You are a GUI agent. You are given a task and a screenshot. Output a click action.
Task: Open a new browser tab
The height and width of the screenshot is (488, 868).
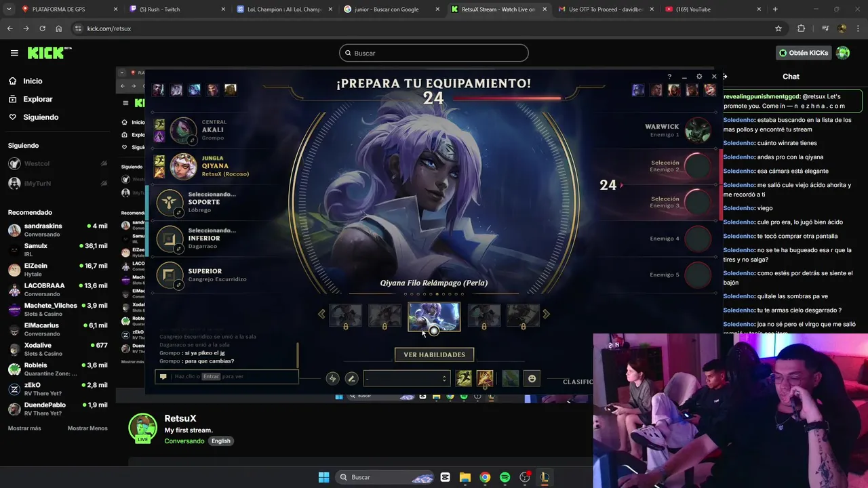(775, 9)
